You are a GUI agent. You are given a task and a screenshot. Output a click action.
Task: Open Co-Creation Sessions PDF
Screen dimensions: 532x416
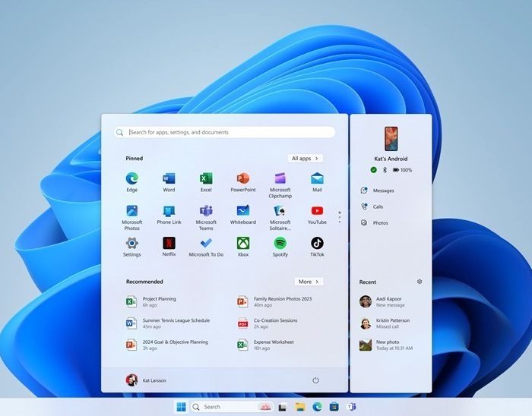[x=268, y=323]
